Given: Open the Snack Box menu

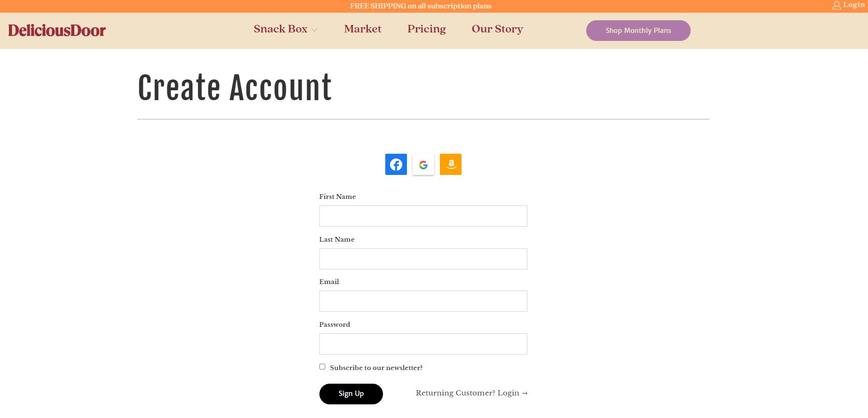Looking at the screenshot, I should coord(280,29).
